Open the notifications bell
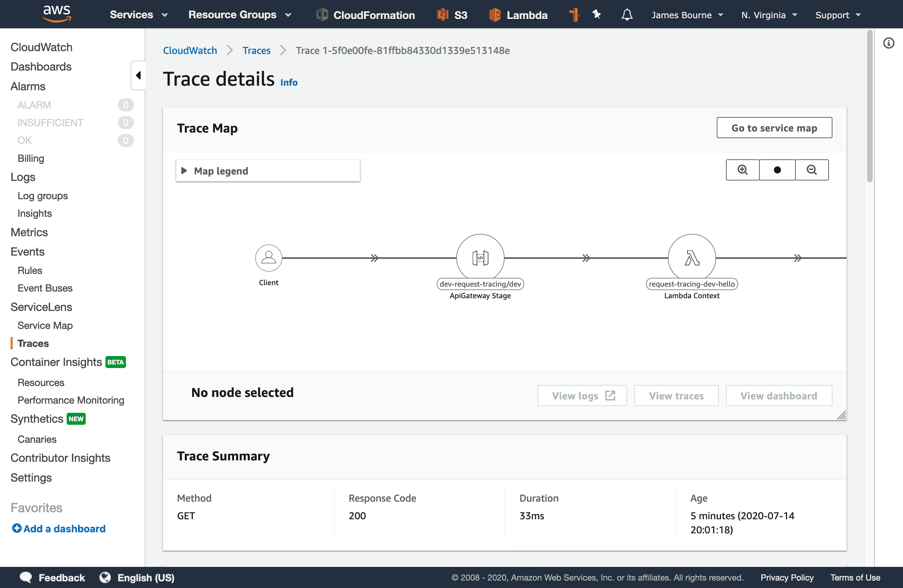903x588 pixels. pos(627,15)
